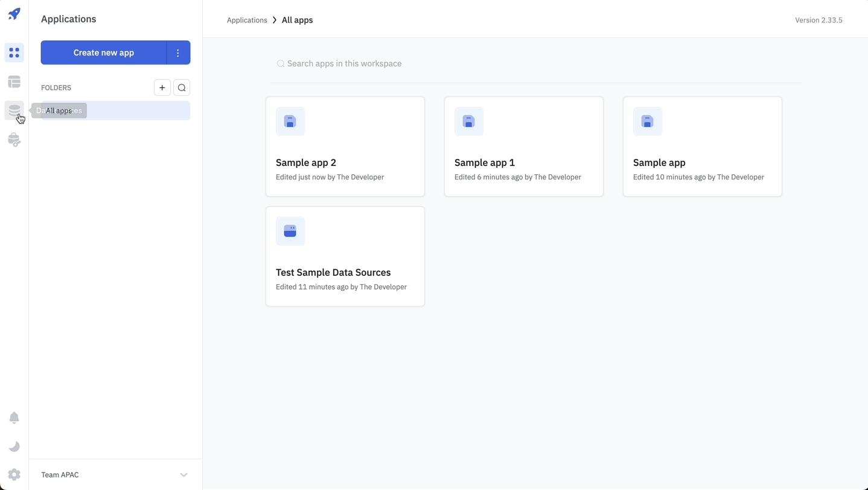The image size is (868, 490).
Task: Open the Workspace constants toolbox icon
Action: [x=14, y=139]
